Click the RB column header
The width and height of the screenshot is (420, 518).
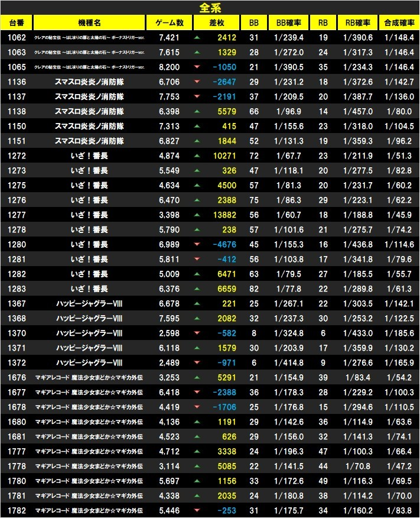pyautogui.click(x=323, y=23)
